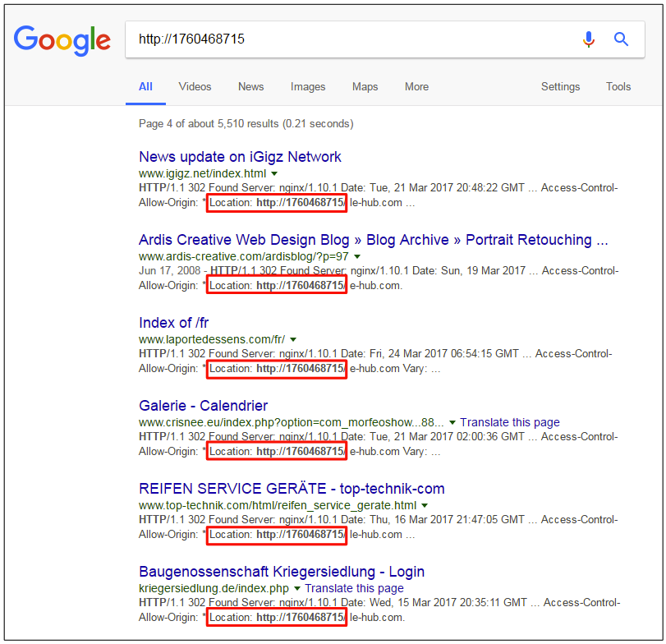Image resolution: width=666 pixels, height=644 pixels.
Task: Open the search Tools options
Action: pos(618,86)
